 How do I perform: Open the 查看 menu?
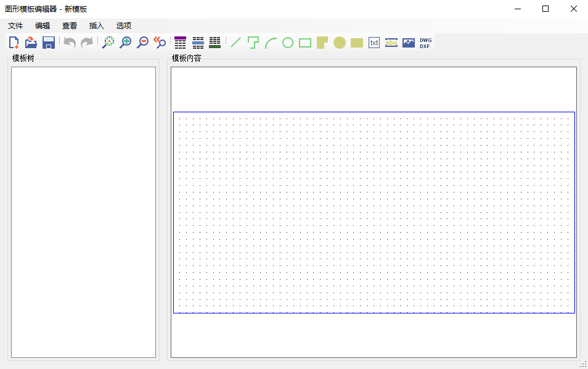click(70, 25)
